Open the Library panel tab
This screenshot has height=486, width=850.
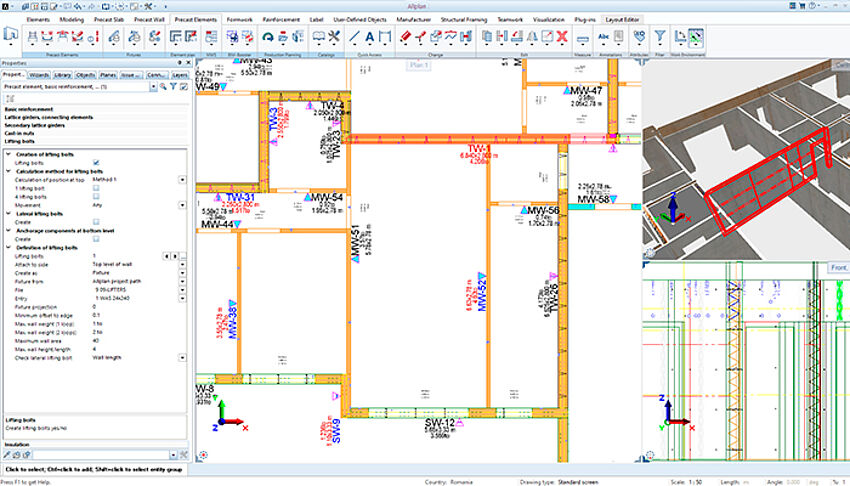63,74
